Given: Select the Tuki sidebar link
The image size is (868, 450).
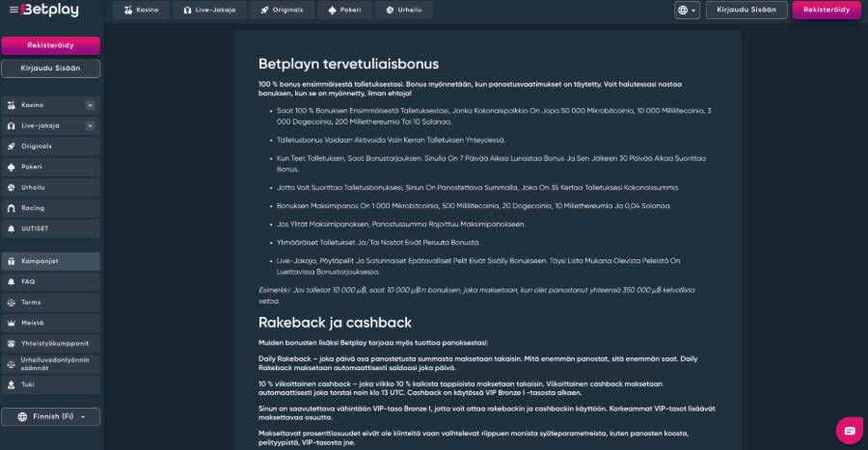Looking at the screenshot, I should point(51,384).
